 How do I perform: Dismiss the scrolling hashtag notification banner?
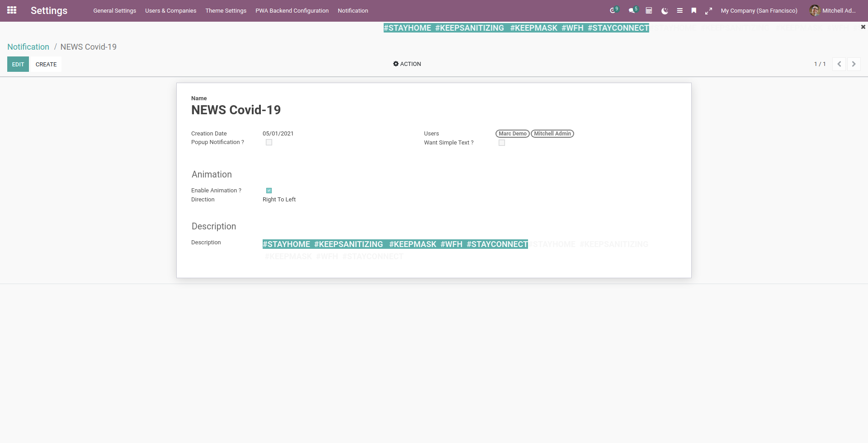pos(863,27)
